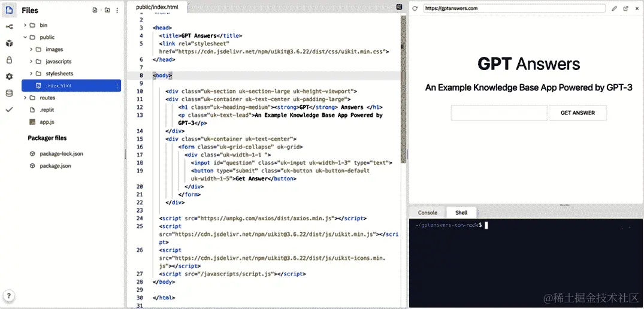The width and height of the screenshot is (644, 309).
Task: Open the Secrets lock sidebar icon
Action: (x=9, y=60)
